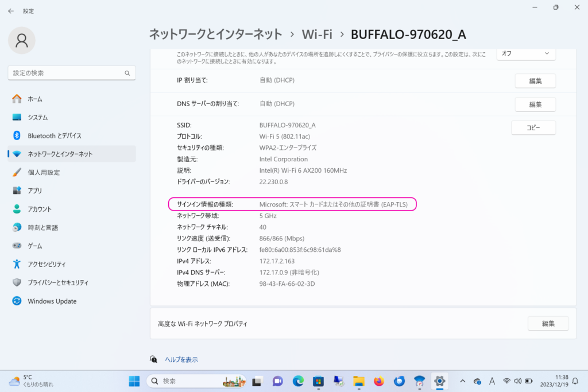588x392 pixels.
Task: Open the notification bell in taskbar
Action: coord(575,381)
